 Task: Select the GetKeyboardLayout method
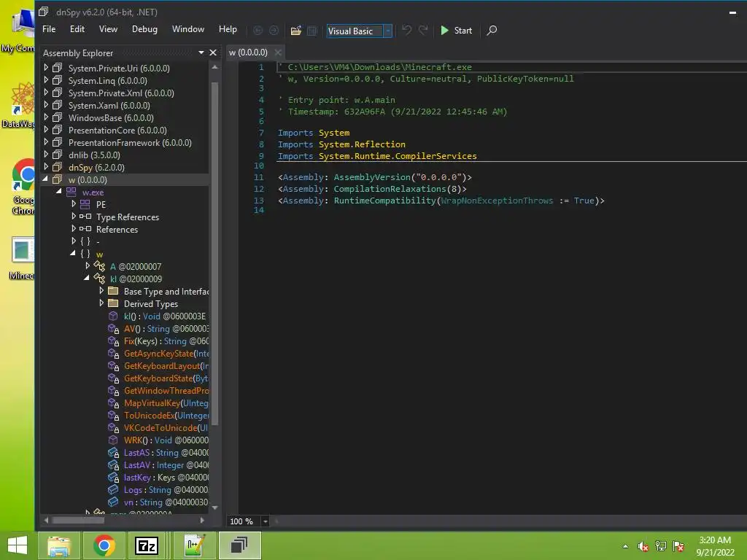[x=166, y=366]
